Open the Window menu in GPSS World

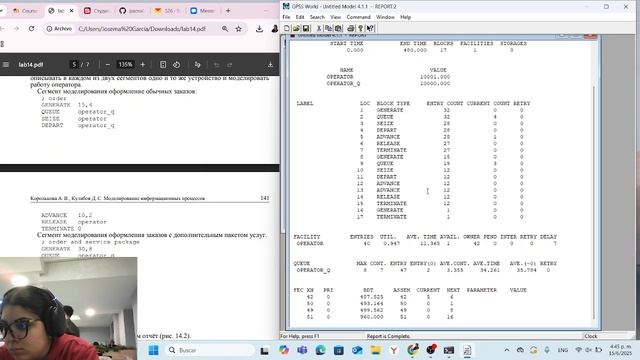(385, 17)
